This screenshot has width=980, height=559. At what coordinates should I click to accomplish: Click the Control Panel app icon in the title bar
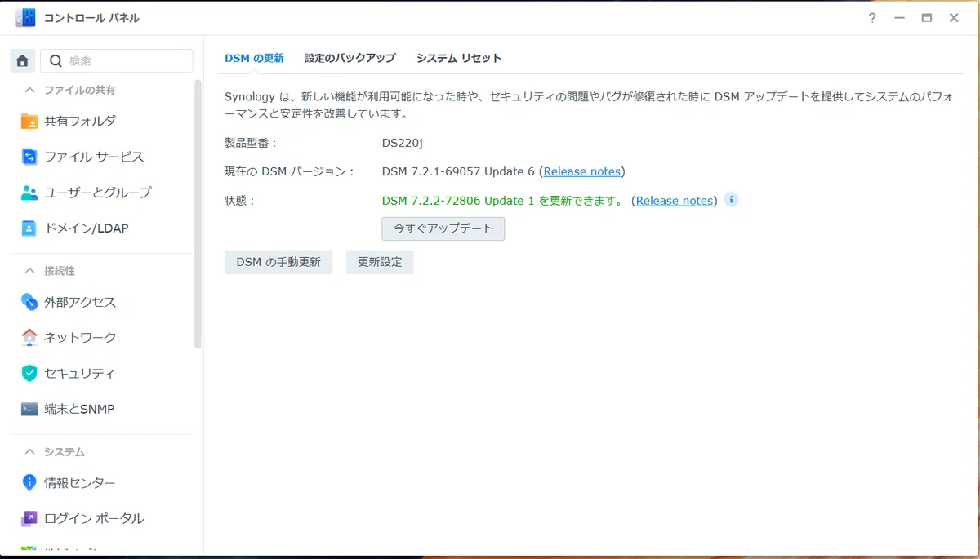click(x=25, y=17)
